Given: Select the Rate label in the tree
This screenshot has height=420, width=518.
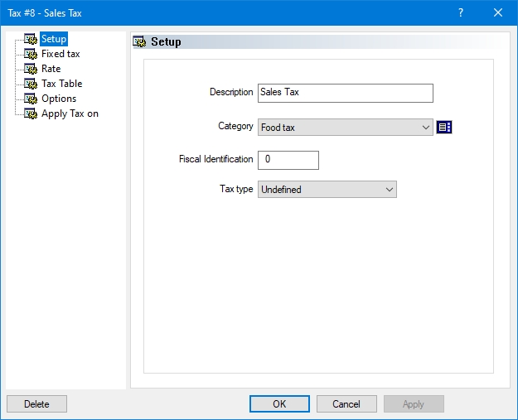Looking at the screenshot, I should pyautogui.click(x=51, y=69).
